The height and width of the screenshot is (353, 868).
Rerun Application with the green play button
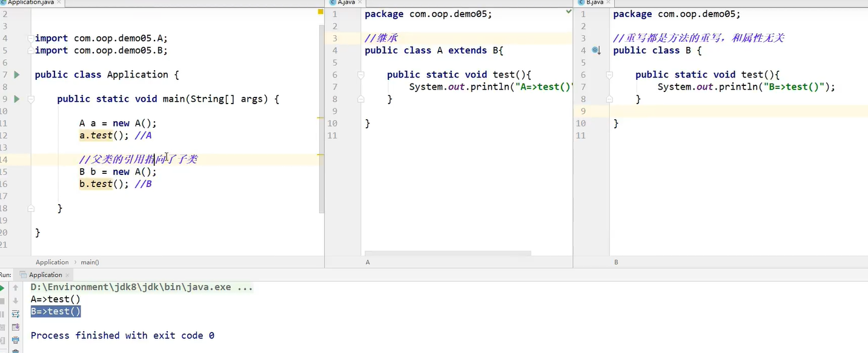point(3,288)
